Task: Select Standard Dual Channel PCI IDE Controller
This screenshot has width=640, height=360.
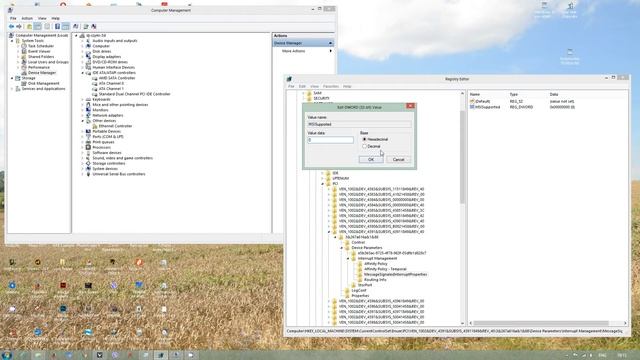Action: pyautogui.click(x=134, y=94)
